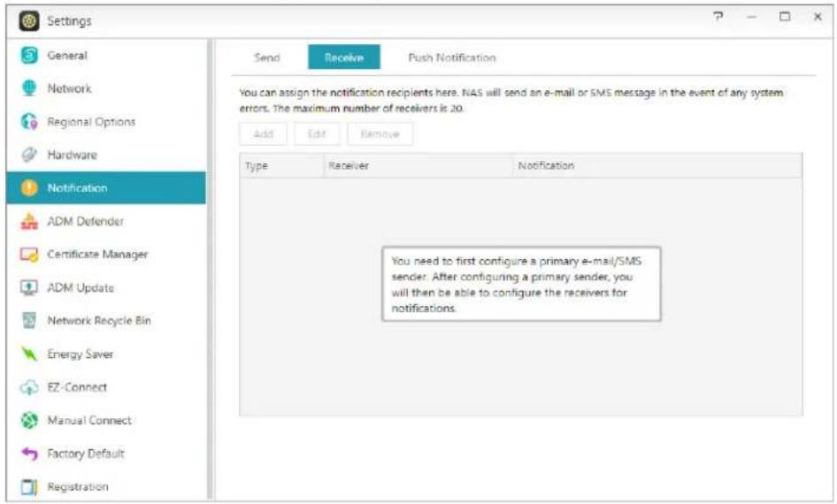Select the Notification sidebar entry

106,187
